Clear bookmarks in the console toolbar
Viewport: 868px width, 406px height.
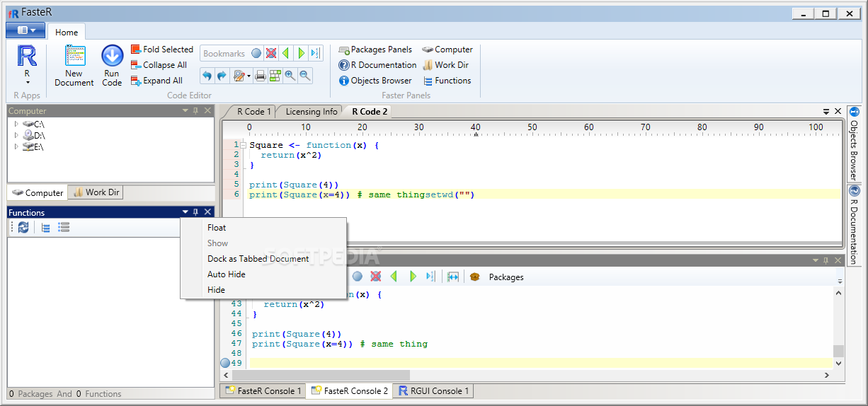(x=376, y=277)
